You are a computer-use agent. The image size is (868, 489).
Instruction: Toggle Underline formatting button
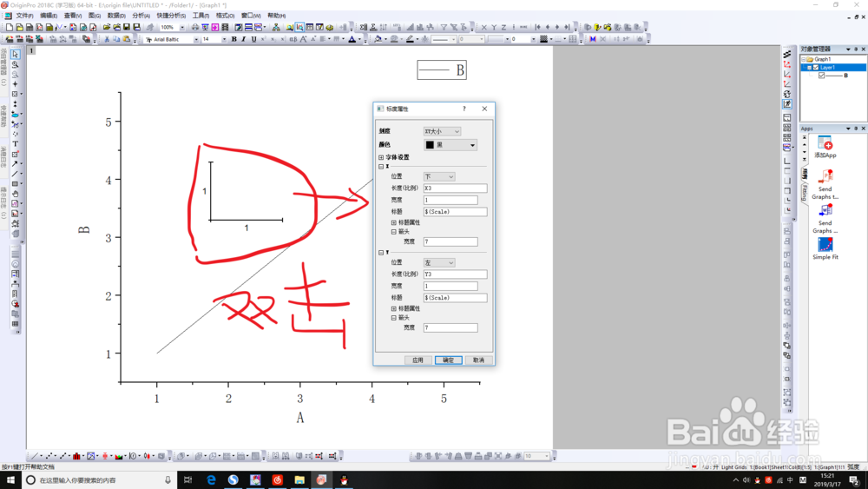(253, 39)
